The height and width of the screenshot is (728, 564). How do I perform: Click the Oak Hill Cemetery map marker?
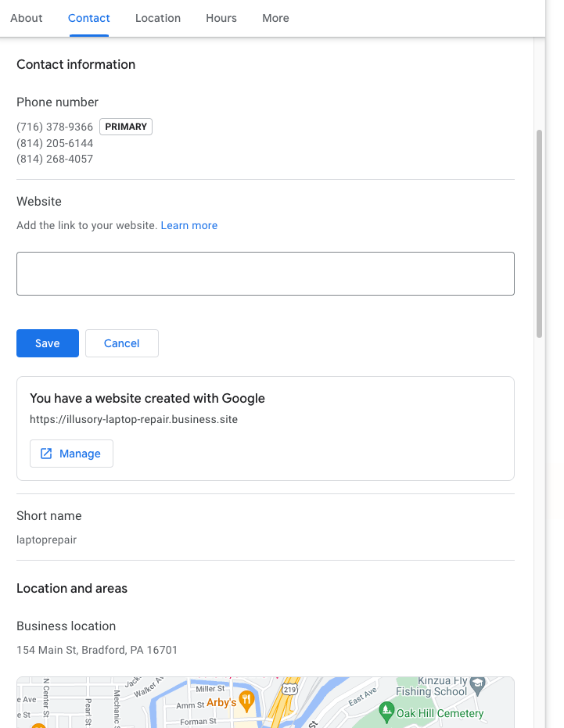tap(386, 712)
